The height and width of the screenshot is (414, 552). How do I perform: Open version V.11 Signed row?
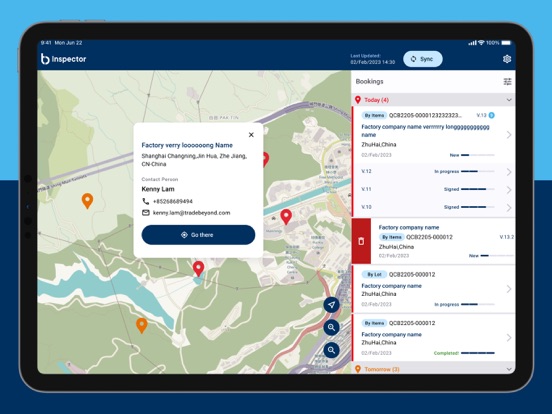pyautogui.click(x=434, y=189)
